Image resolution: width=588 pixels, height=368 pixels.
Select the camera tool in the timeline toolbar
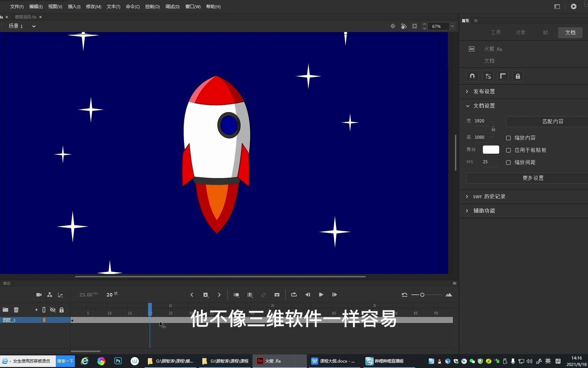point(39,295)
